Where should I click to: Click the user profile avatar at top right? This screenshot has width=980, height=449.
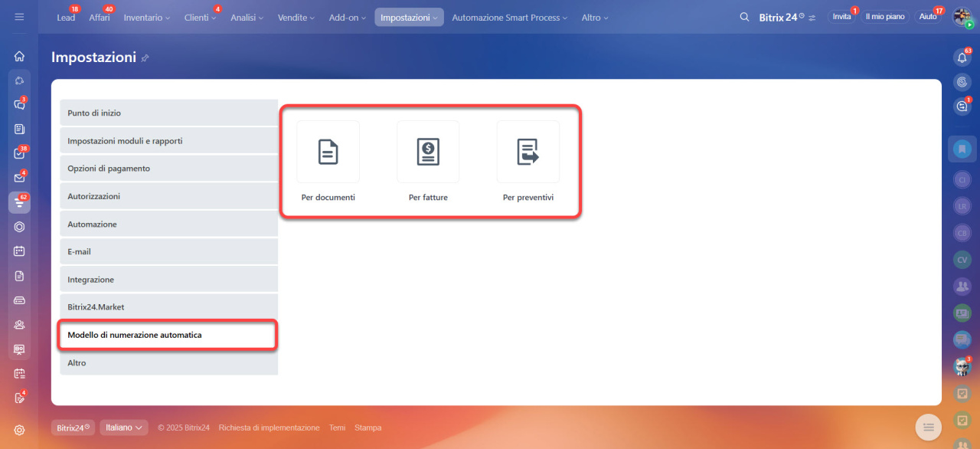(962, 17)
